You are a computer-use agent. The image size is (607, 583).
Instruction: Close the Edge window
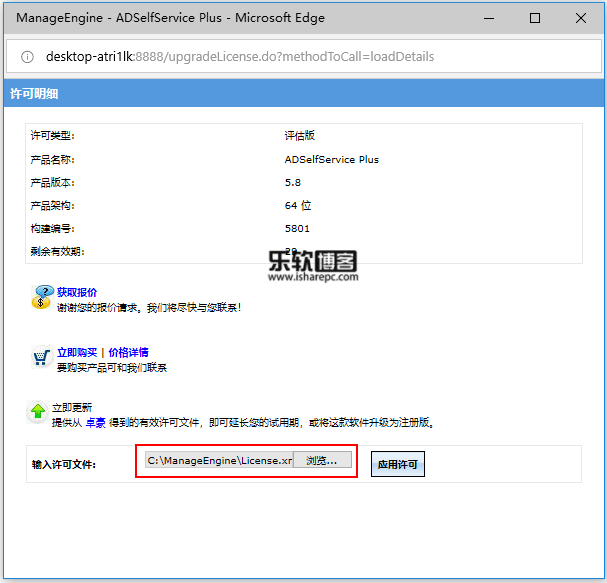(580, 18)
